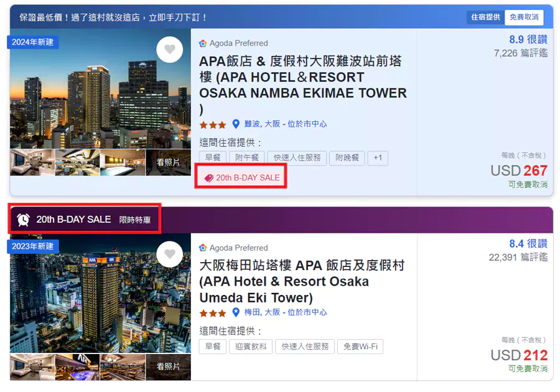The image size is (560, 392).
Task: Open 看照片 for the Umeda Eki hotel
Action: click(x=168, y=366)
